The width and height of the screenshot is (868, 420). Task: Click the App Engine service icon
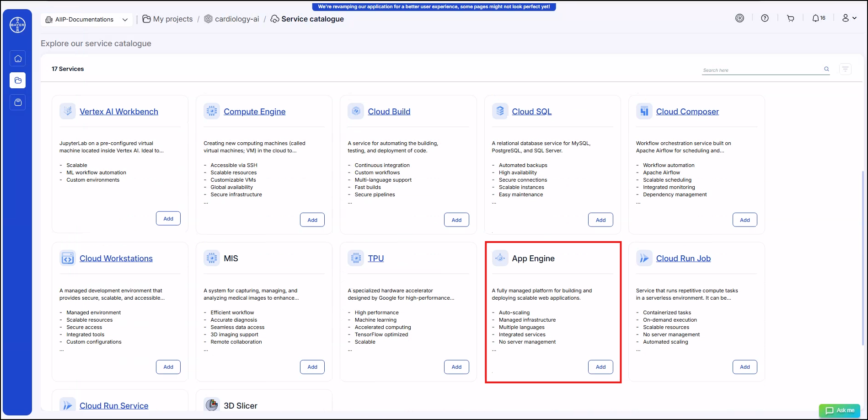[x=500, y=258]
